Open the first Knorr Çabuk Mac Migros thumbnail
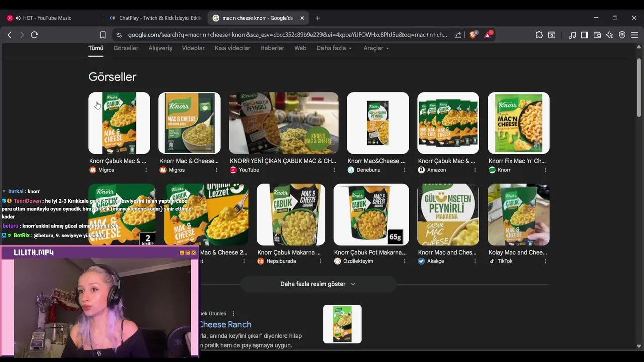The width and height of the screenshot is (644, 362). (119, 123)
